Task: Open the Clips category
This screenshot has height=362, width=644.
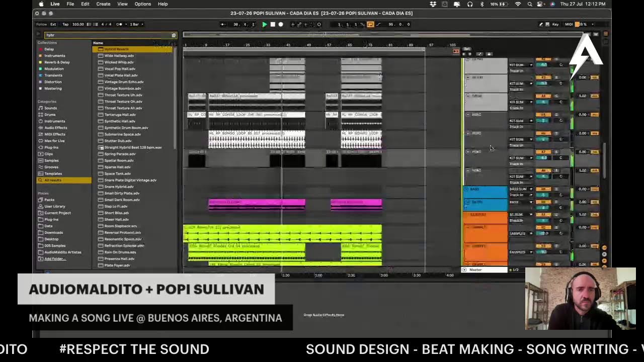Action: pos(48,154)
